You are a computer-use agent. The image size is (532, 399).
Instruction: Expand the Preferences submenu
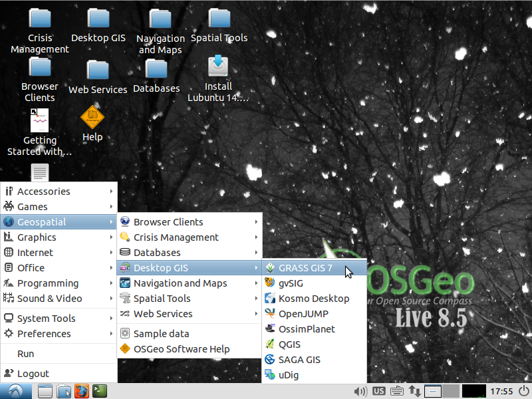59,334
